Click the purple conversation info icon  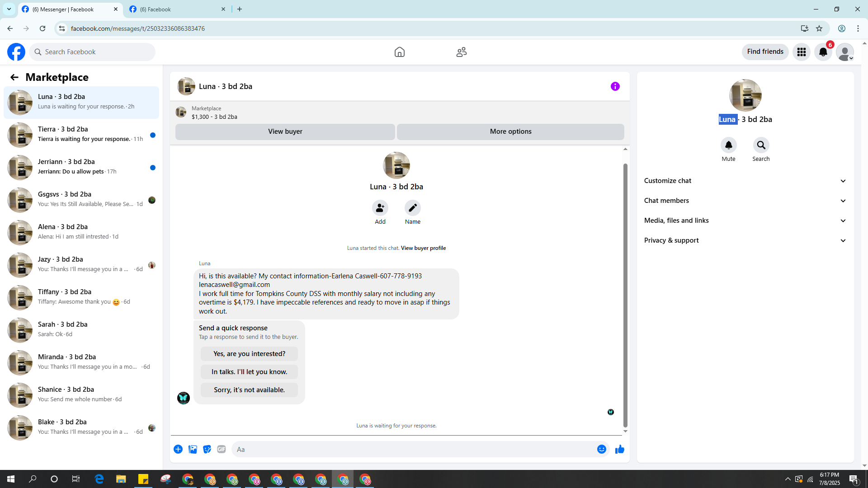(x=615, y=86)
